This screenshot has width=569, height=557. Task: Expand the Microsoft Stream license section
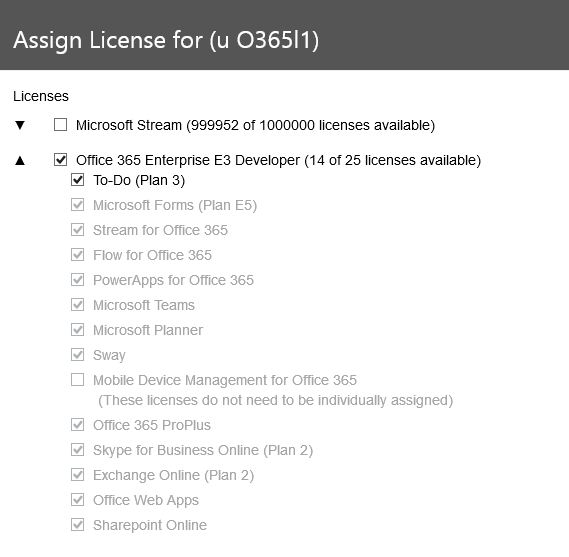(x=20, y=125)
